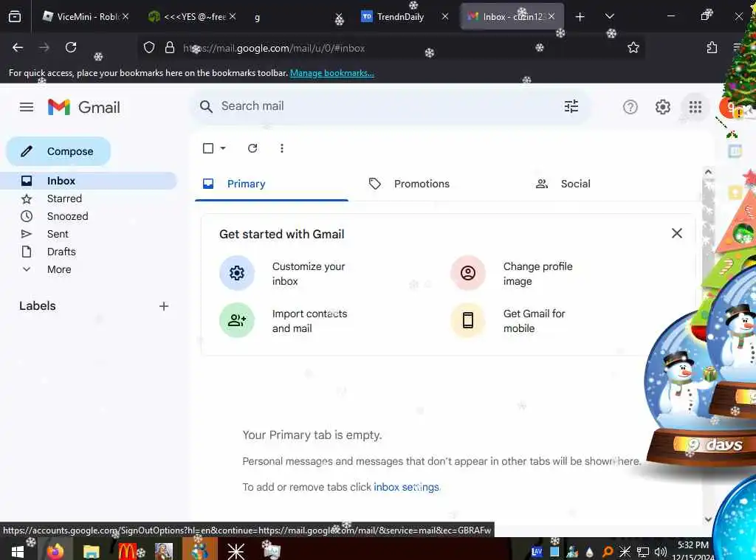Open the Support help icon
The height and width of the screenshot is (560, 756).
coord(630,107)
